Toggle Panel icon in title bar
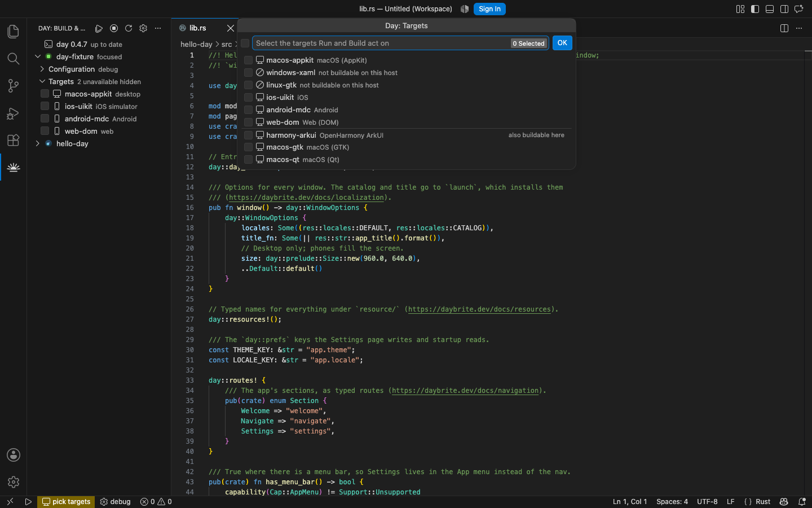Viewport: 812px width, 508px height. coord(770,9)
